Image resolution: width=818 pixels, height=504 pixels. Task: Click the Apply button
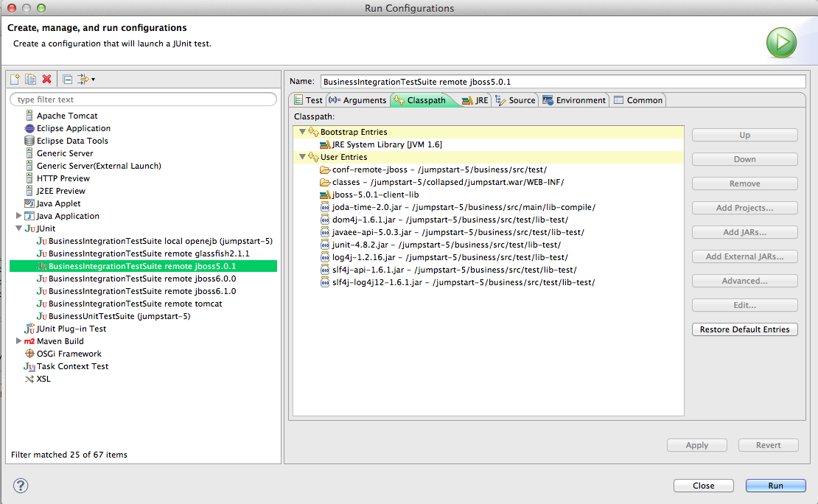697,445
